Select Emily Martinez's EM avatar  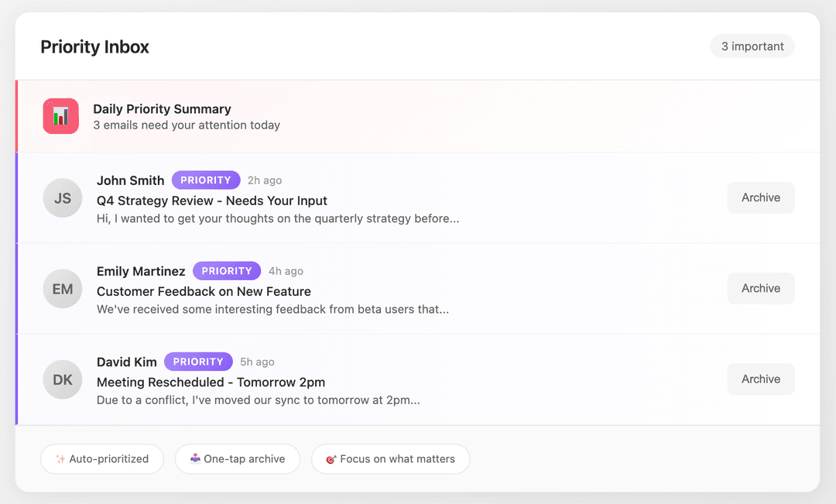pyautogui.click(x=62, y=288)
